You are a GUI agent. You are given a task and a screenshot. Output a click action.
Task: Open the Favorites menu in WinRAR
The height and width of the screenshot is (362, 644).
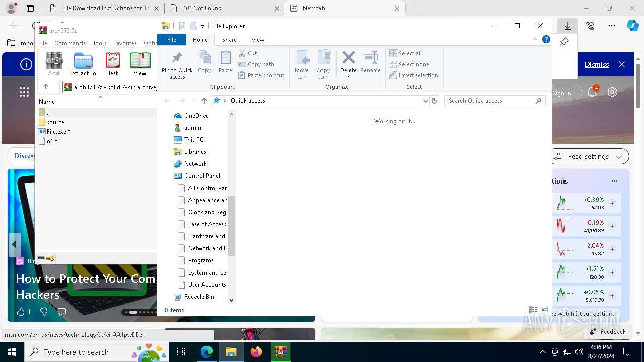(125, 43)
